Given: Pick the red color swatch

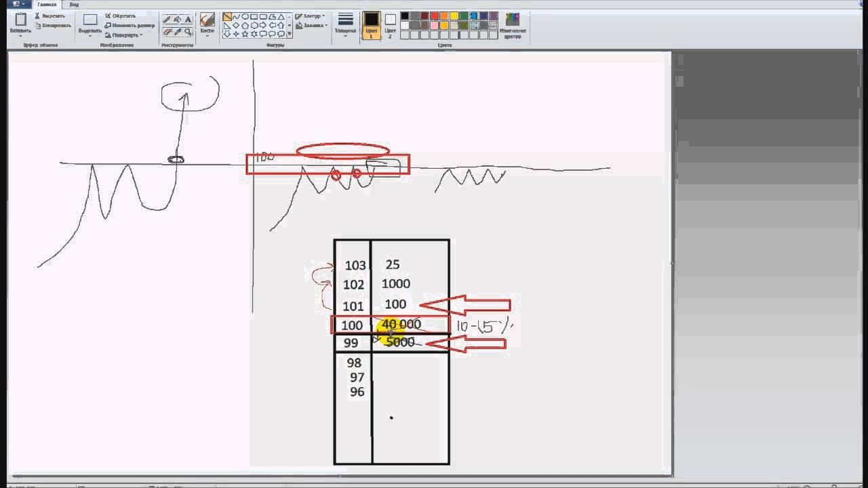Looking at the screenshot, I should tap(435, 16).
